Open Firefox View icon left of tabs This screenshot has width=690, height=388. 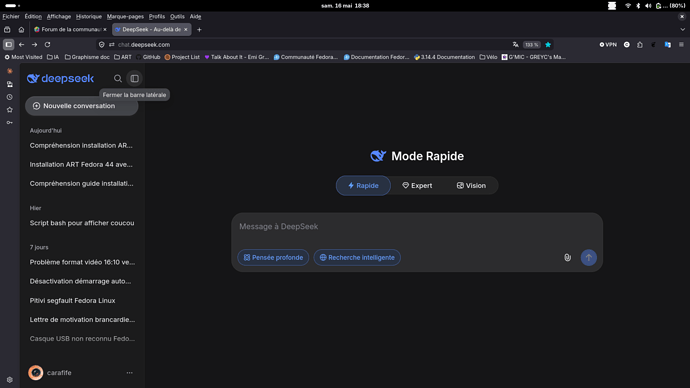tap(7, 29)
